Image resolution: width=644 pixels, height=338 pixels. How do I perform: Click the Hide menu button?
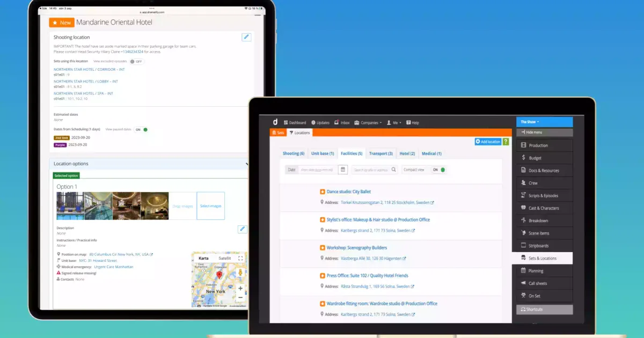pyautogui.click(x=545, y=133)
